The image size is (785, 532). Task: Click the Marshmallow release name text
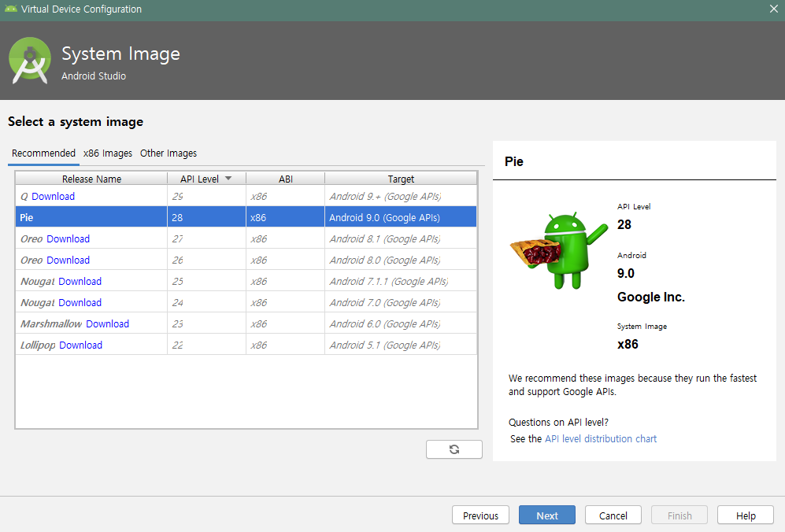tap(51, 323)
